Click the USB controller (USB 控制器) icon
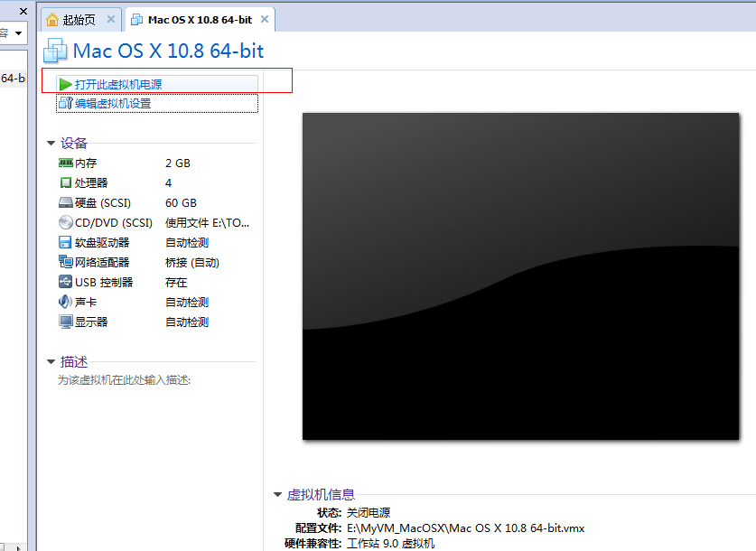This screenshot has height=551, width=756. [x=65, y=282]
